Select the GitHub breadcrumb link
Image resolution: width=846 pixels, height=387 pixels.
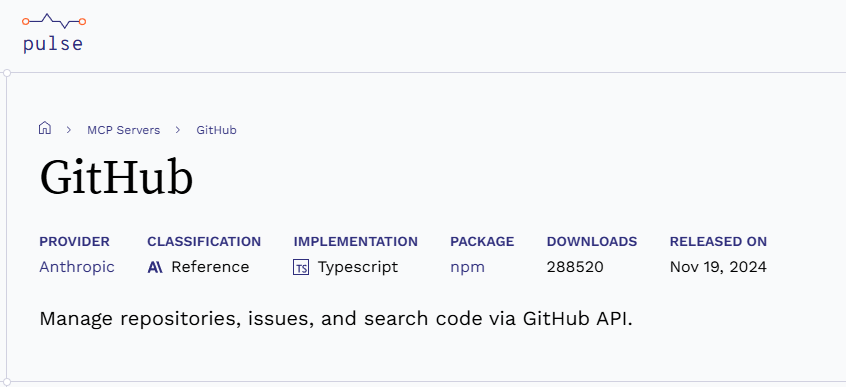point(216,130)
